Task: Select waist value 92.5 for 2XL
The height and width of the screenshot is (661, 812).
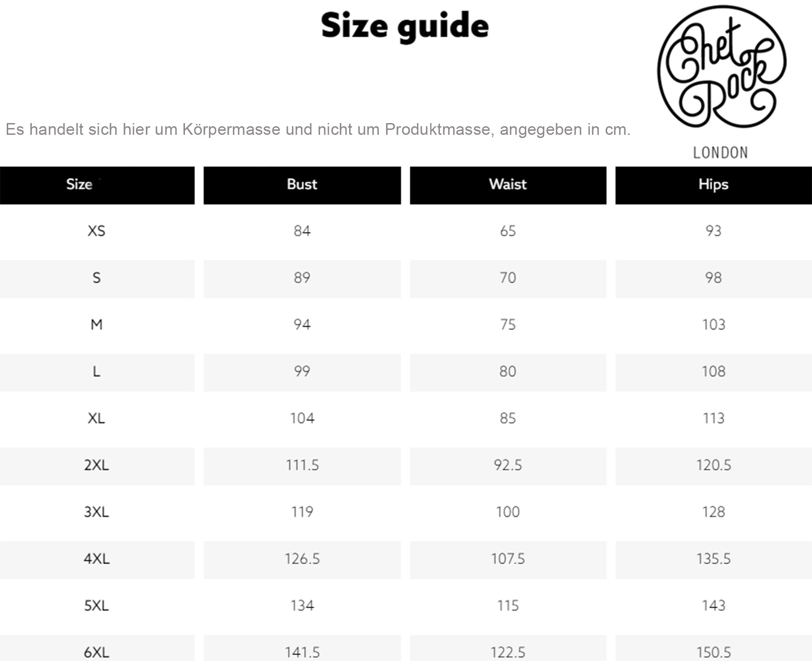Action: tap(507, 465)
